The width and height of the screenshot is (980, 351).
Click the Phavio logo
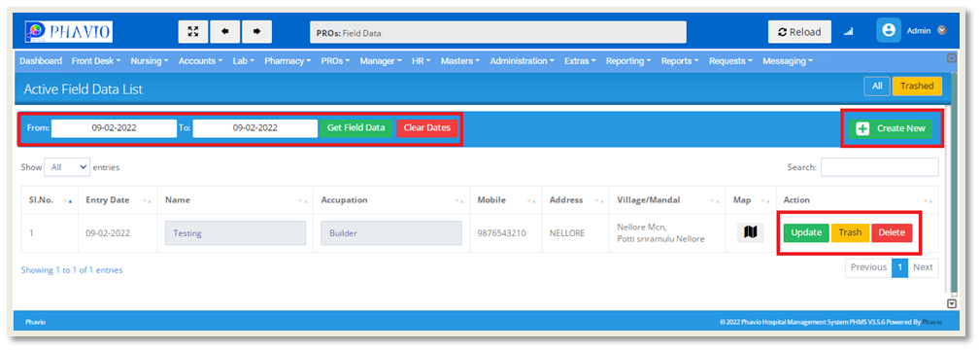point(69,31)
